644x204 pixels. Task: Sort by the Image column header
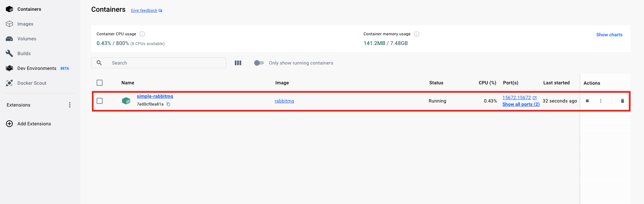click(x=282, y=83)
